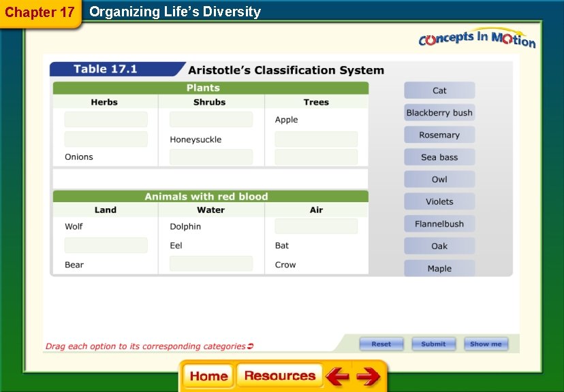Click the empty Shrubs slot below Honeysuckle
Viewport: 564px width, 392px height.
210,157
